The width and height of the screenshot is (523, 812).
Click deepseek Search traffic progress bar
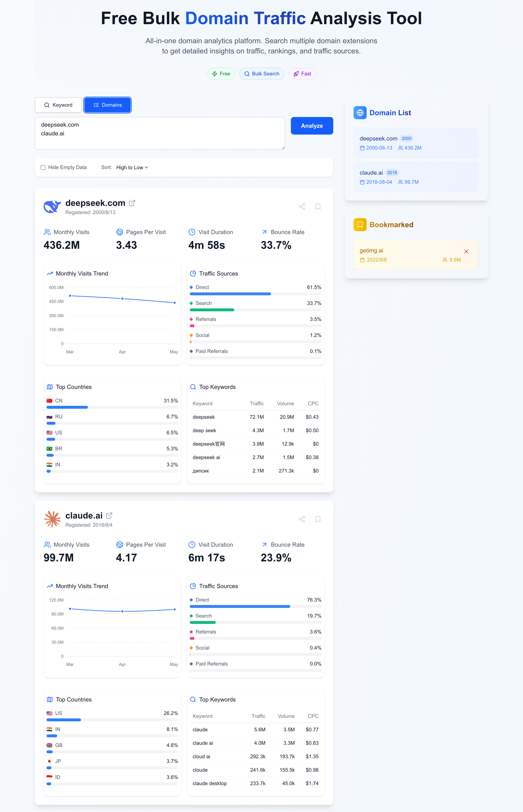pos(255,310)
